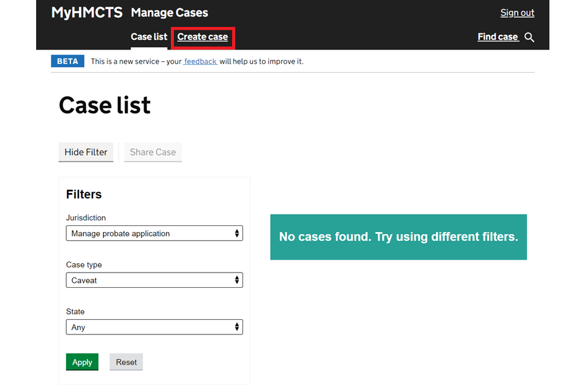This screenshot has height=392, width=588.
Task: Click the blue BETA tag
Action: click(67, 61)
